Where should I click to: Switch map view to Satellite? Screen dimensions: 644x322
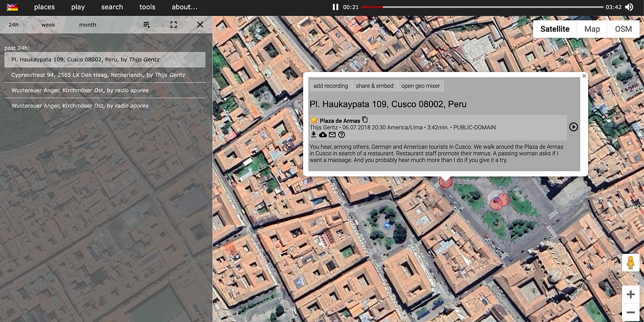(x=555, y=29)
